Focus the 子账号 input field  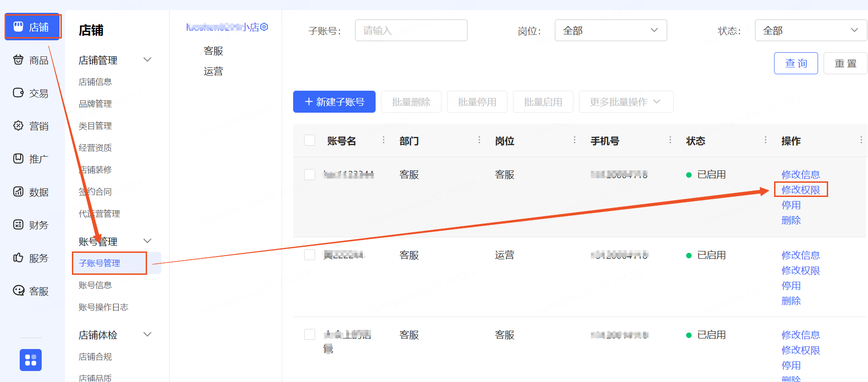pyautogui.click(x=411, y=30)
